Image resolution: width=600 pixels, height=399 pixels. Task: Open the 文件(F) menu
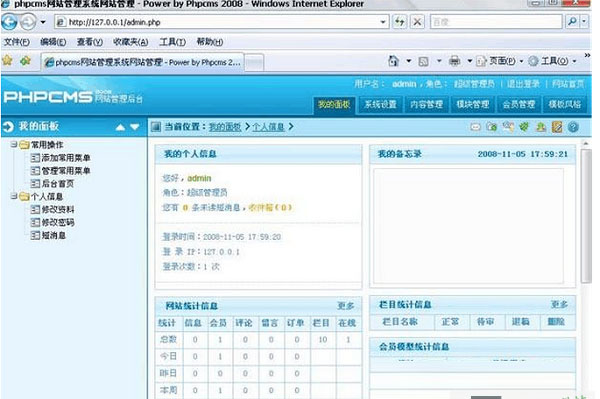[x=17, y=42]
